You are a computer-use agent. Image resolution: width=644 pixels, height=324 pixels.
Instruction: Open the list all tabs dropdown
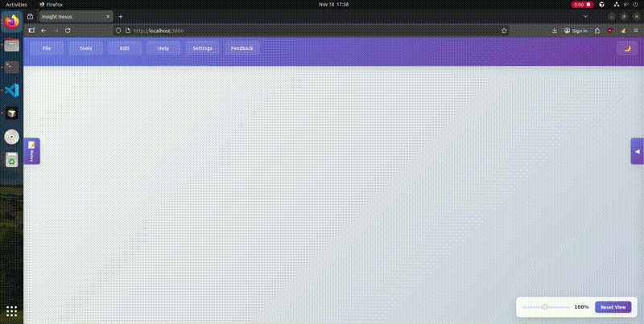pos(586,17)
